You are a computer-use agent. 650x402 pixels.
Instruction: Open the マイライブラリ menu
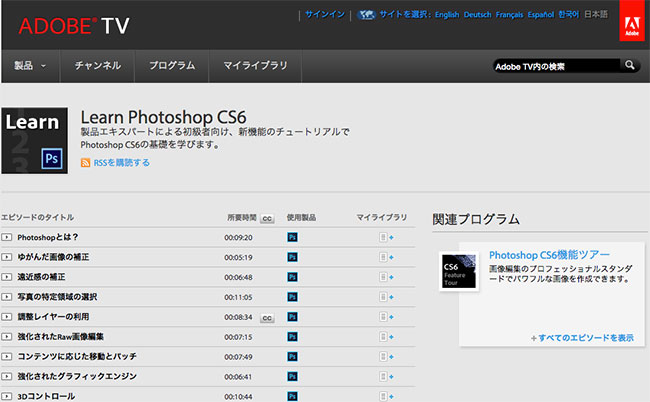[255, 65]
